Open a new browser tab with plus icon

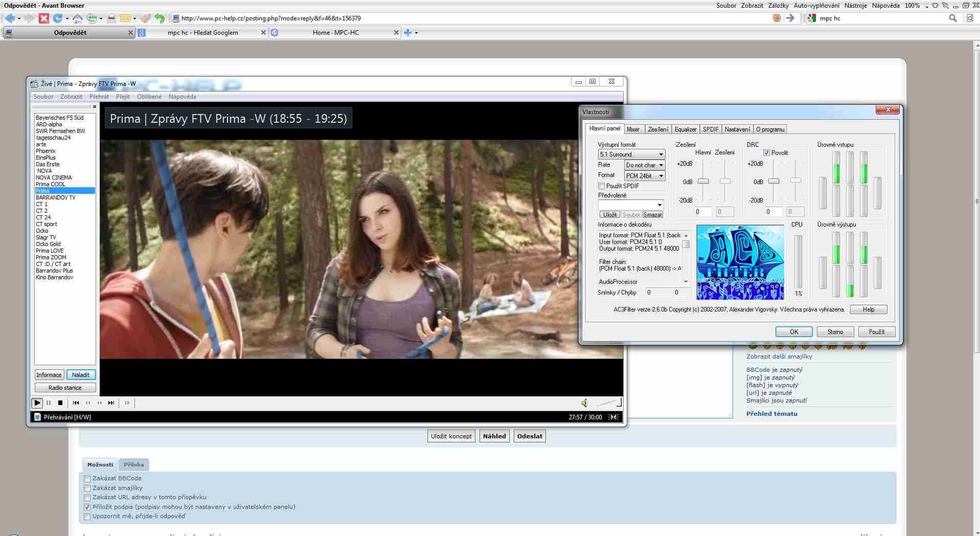407,33
